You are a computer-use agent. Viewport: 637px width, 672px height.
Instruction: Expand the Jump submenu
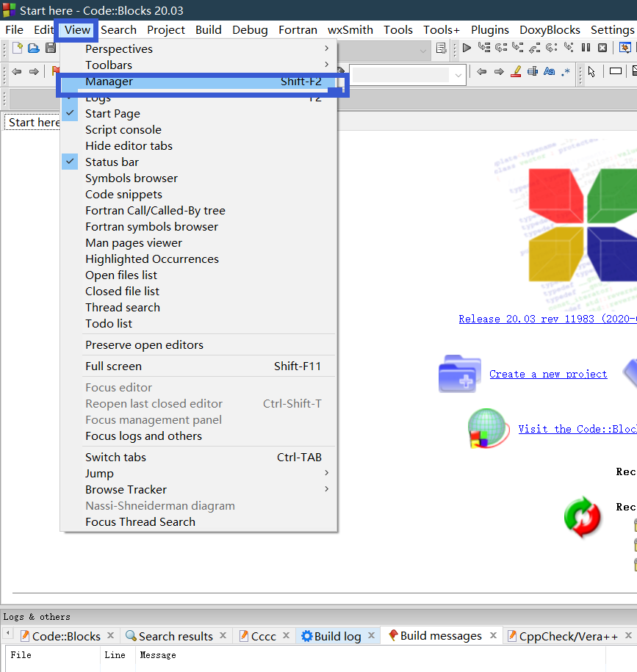[x=198, y=474]
